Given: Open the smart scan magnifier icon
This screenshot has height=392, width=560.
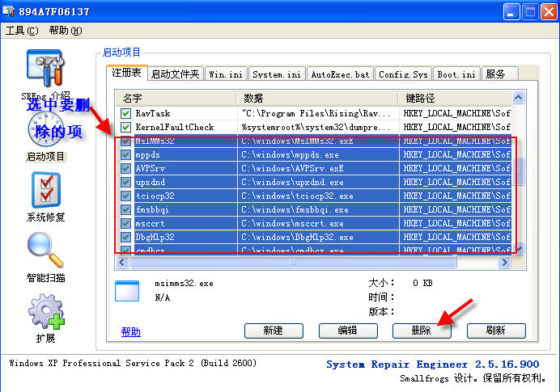Looking at the screenshot, I should click(45, 250).
